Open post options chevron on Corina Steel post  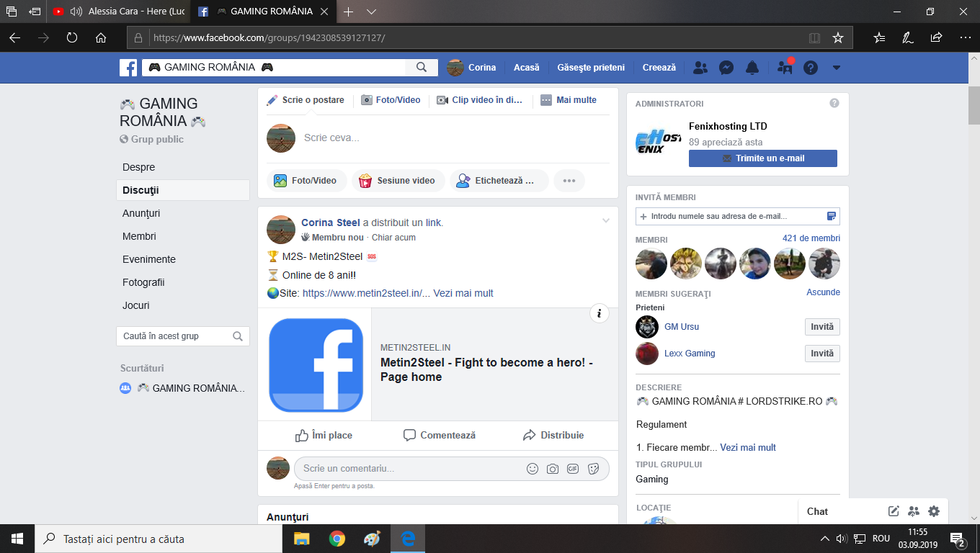tap(606, 221)
